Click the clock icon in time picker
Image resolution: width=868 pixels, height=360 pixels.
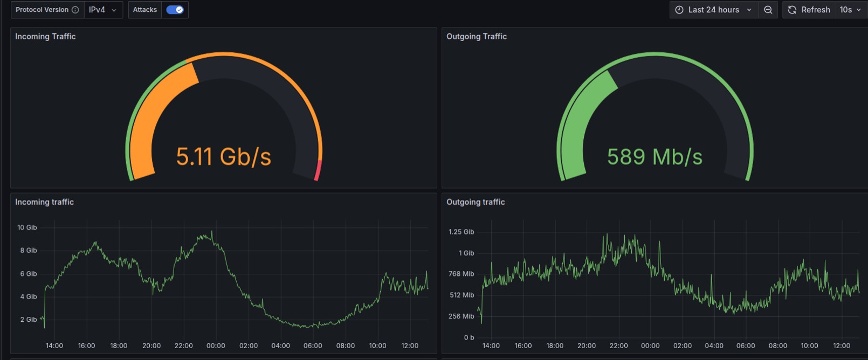tap(679, 10)
